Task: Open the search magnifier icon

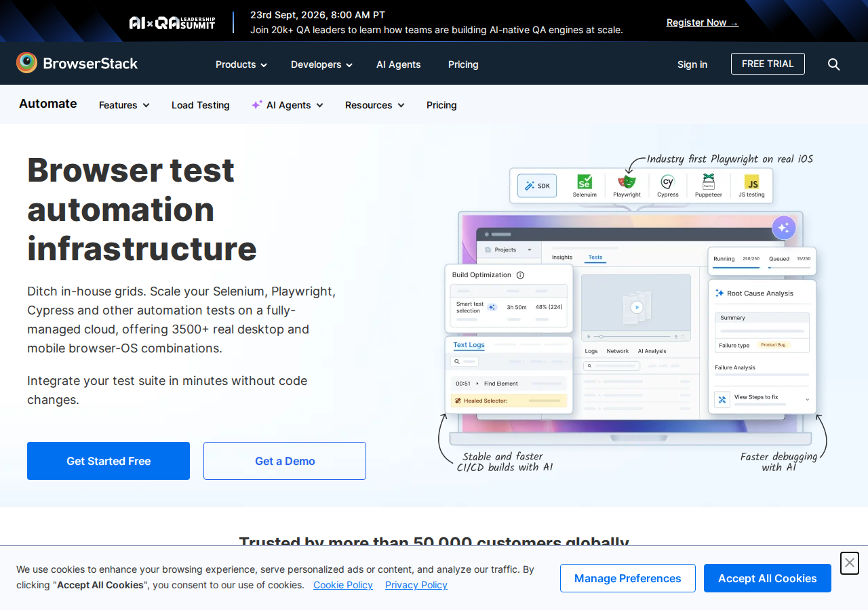Action: point(834,64)
